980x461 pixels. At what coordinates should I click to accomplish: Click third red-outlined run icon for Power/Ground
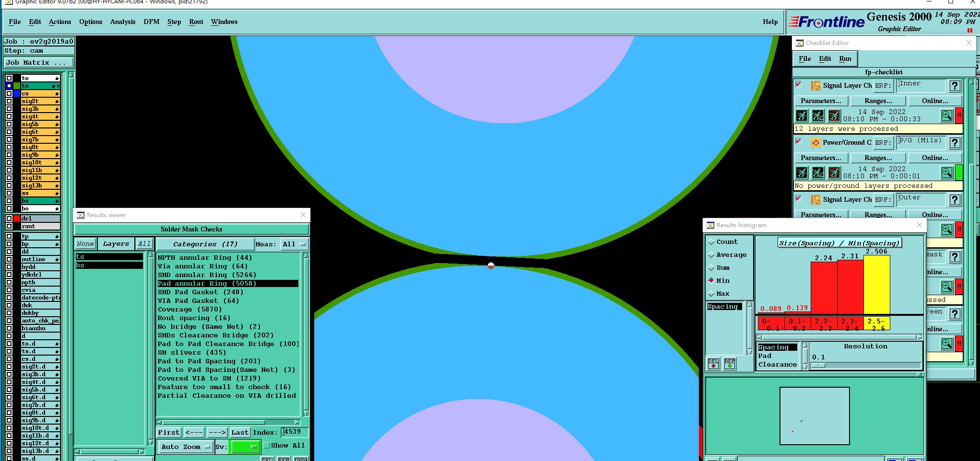click(834, 173)
